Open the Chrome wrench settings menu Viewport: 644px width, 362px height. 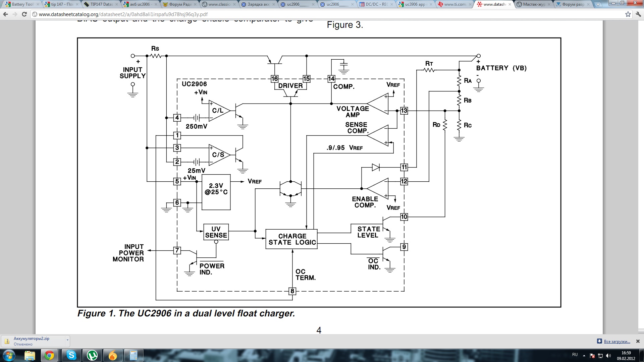point(638,14)
